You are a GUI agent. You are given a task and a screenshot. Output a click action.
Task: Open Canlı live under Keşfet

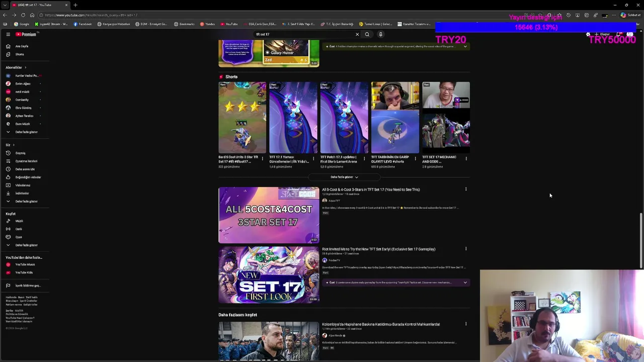(19, 229)
